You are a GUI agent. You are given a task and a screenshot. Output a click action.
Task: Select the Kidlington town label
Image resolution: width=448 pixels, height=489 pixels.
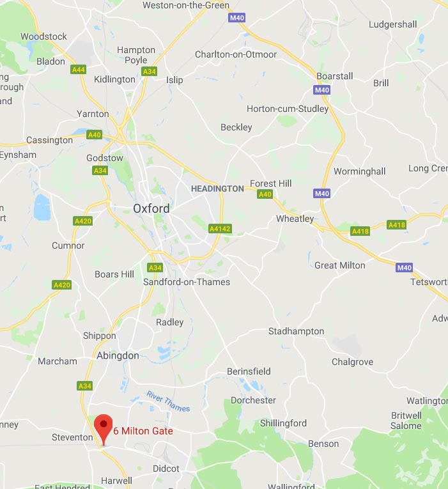(115, 79)
